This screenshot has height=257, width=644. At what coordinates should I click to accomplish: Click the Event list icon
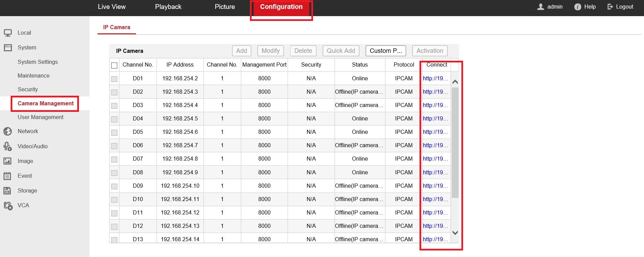[8, 176]
